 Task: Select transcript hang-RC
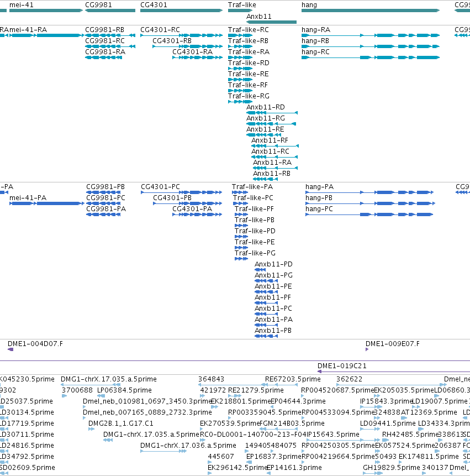[x=371, y=57]
